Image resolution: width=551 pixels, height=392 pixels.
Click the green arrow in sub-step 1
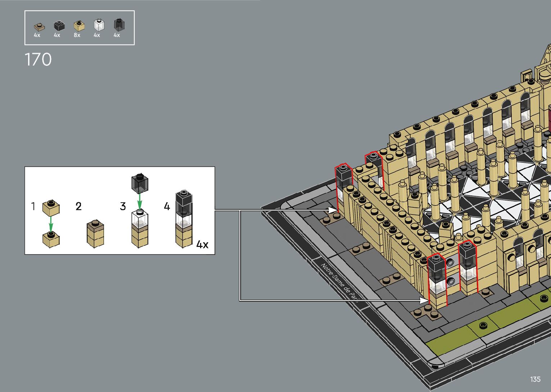coord(51,223)
